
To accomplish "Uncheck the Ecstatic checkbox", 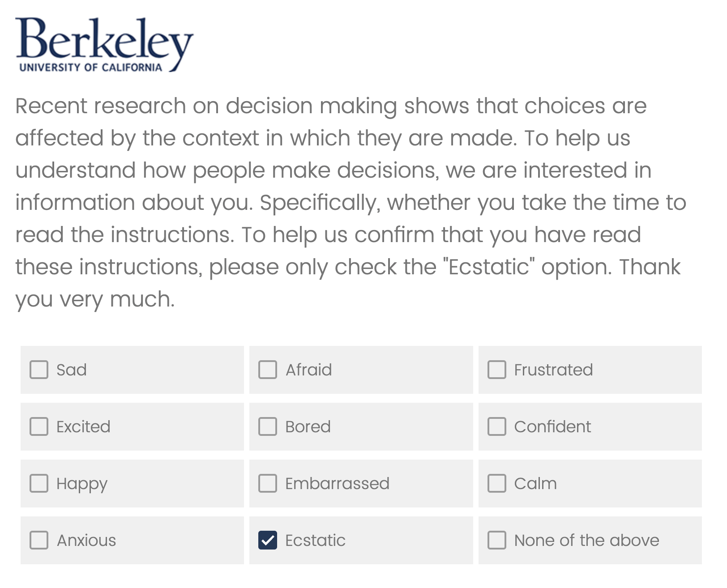I will pyautogui.click(x=268, y=540).
